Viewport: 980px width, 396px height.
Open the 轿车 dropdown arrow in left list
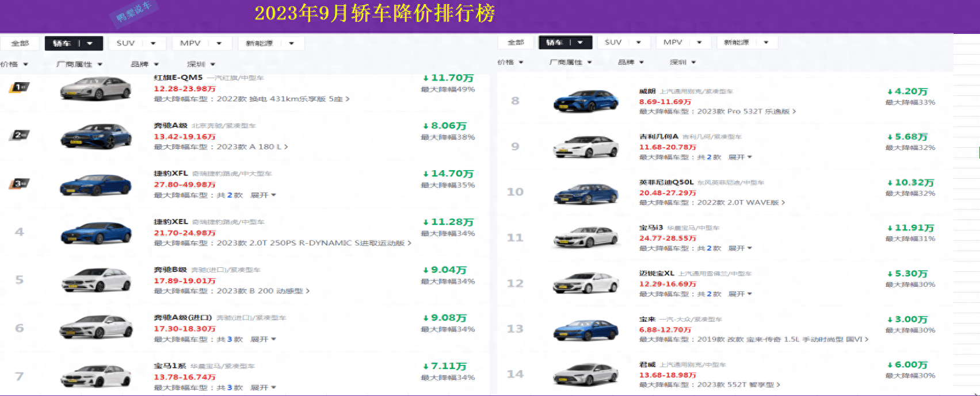point(90,43)
